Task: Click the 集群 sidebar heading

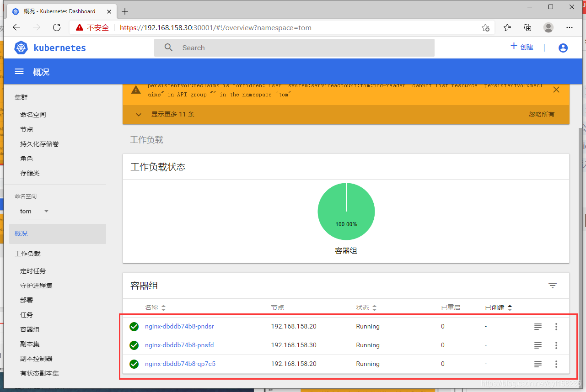Action: pyautogui.click(x=21, y=97)
